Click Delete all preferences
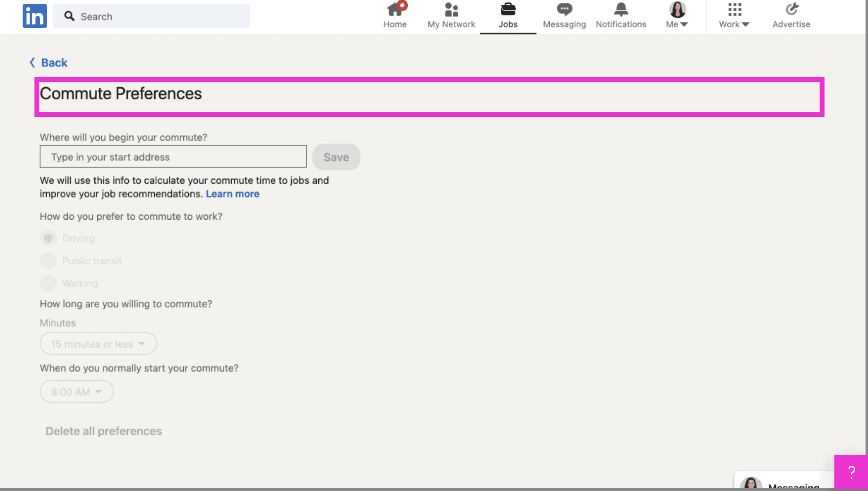This screenshot has width=868, height=491. (x=104, y=431)
